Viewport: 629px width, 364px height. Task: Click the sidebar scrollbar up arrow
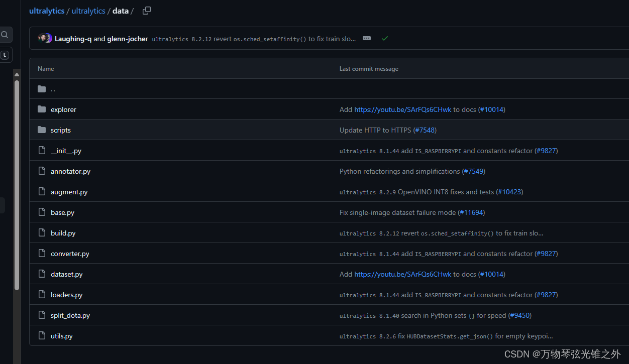point(17,75)
